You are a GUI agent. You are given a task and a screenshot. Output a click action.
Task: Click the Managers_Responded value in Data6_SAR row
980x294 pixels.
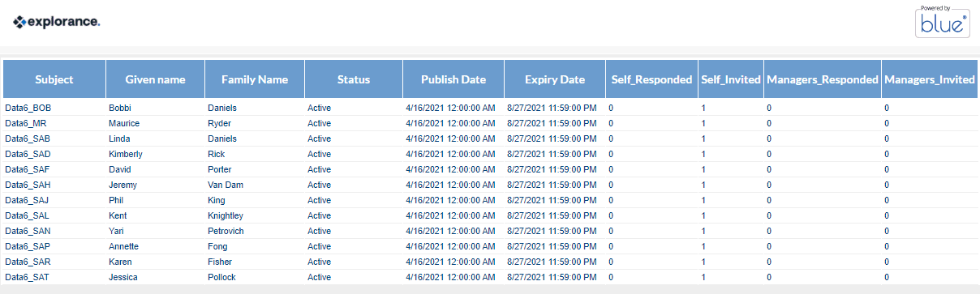click(769, 262)
